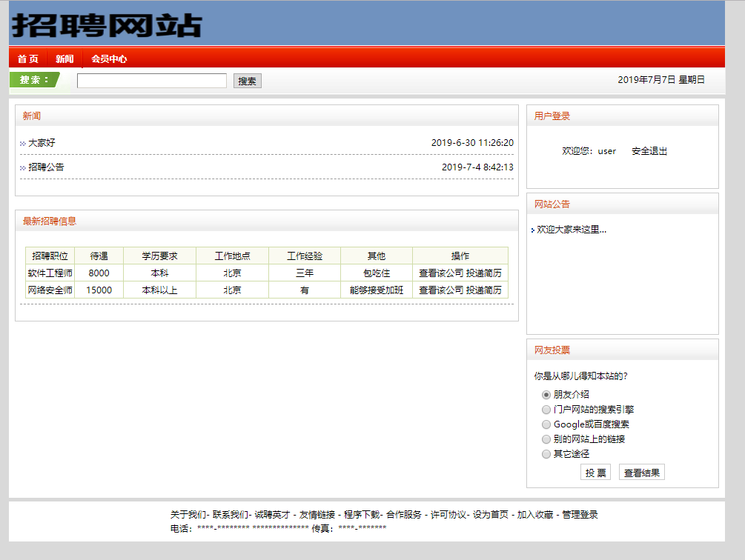Select the 门户网站的搜索引擎 poll option
The width and height of the screenshot is (745, 560).
click(546, 410)
